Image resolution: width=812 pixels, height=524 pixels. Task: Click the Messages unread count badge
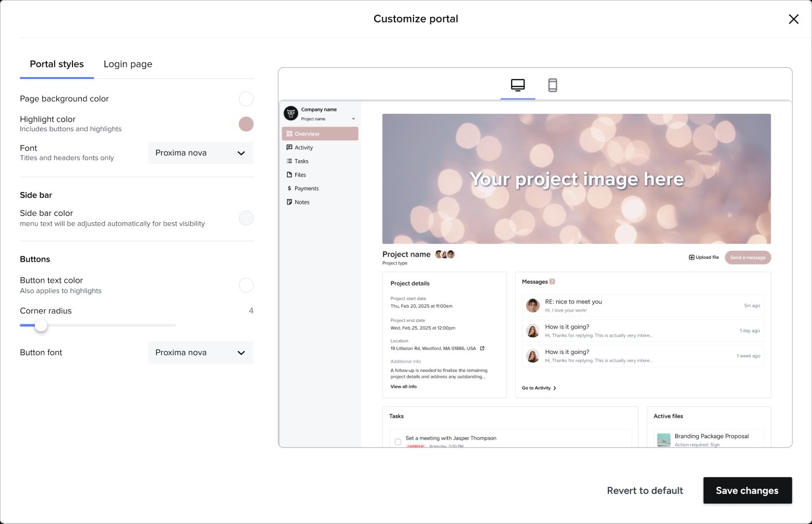click(x=552, y=281)
